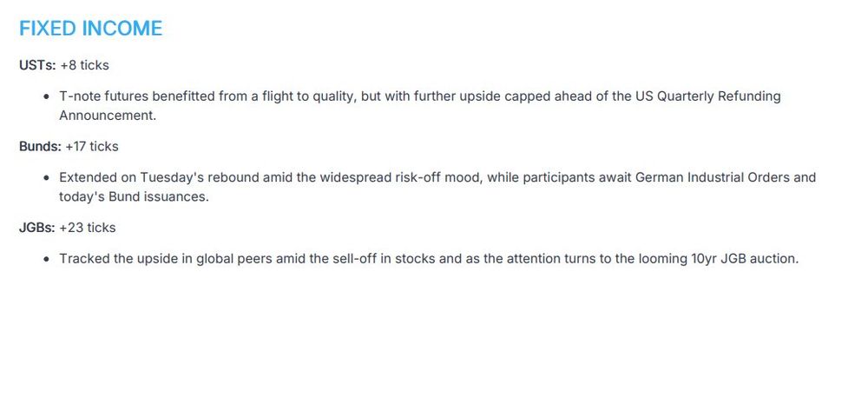Click the bullet before Extended on Tuesday's rebound

tap(47, 178)
